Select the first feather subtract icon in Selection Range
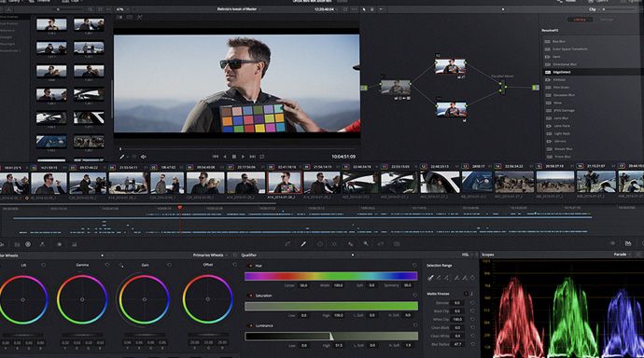The width and height of the screenshot is (644, 358). click(x=456, y=278)
